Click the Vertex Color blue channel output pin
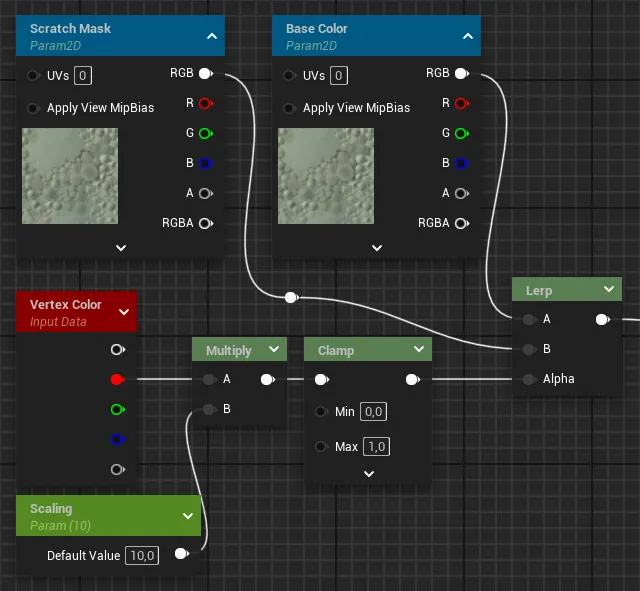The height and width of the screenshot is (591, 640). pos(118,440)
